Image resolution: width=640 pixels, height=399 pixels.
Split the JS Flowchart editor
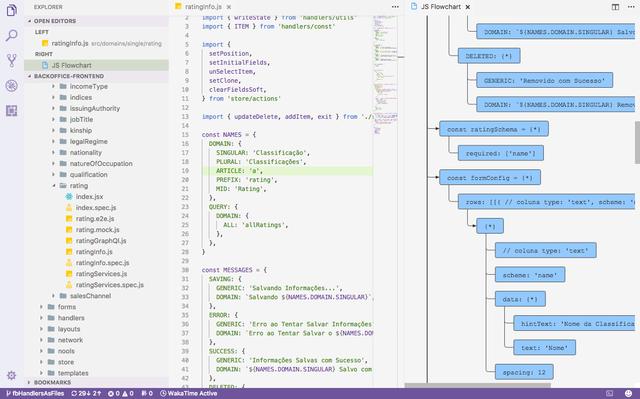click(615, 7)
